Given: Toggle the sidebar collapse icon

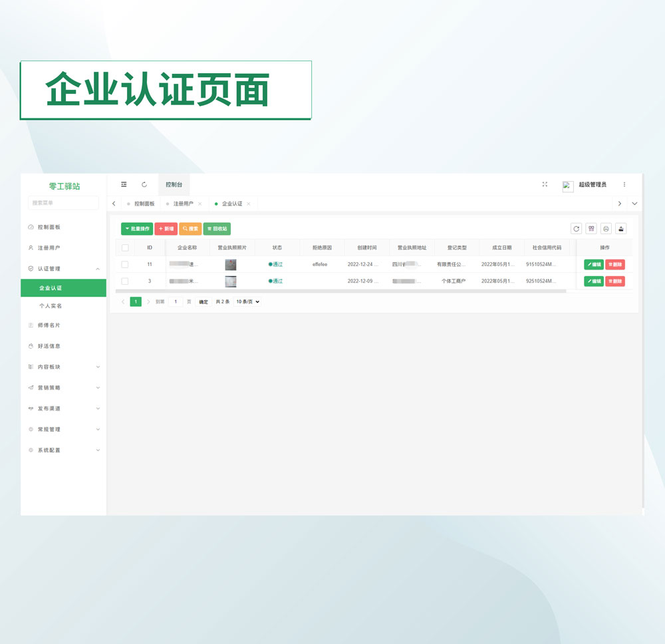Looking at the screenshot, I should pyautogui.click(x=124, y=184).
